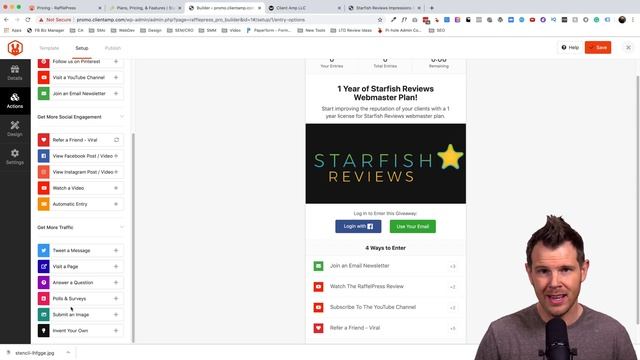Open a new browser tab
640x360 pixels.
432,8
